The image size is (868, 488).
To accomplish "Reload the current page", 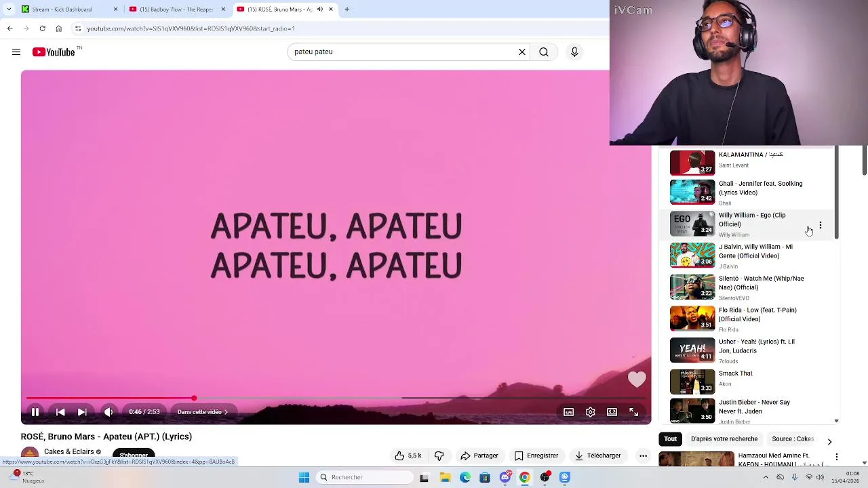I will pyautogui.click(x=42, y=28).
